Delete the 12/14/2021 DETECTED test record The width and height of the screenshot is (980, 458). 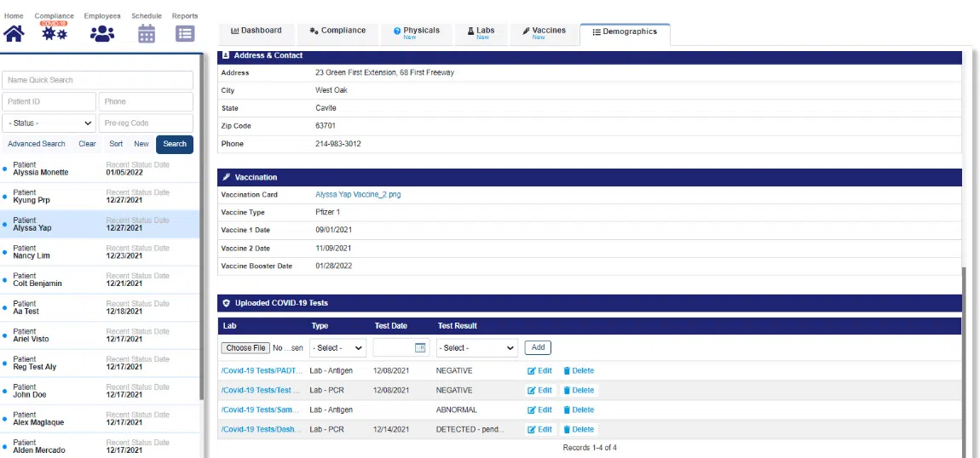[579, 429]
